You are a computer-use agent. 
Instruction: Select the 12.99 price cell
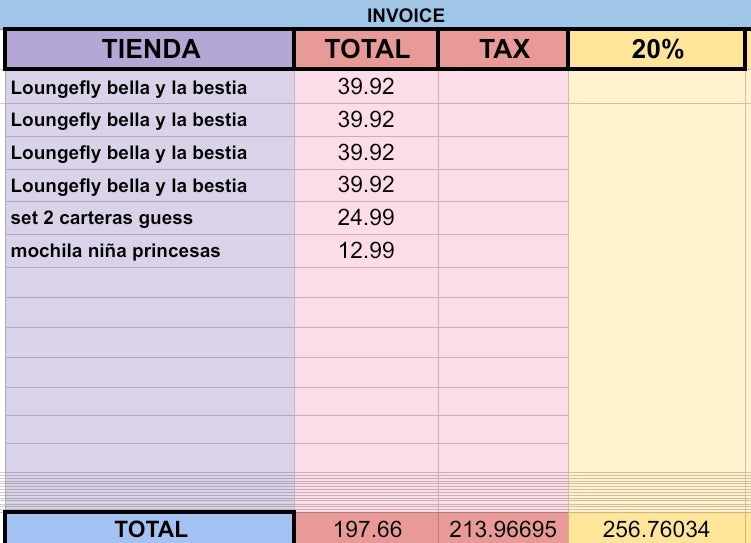[x=366, y=250]
